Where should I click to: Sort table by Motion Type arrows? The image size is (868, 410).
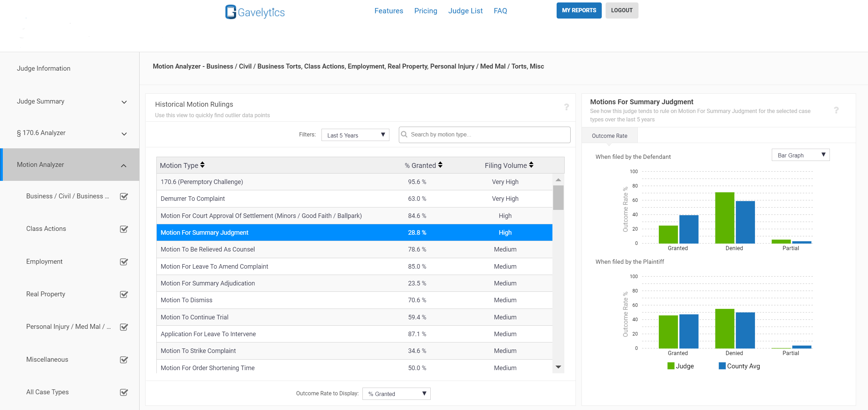pyautogui.click(x=202, y=165)
